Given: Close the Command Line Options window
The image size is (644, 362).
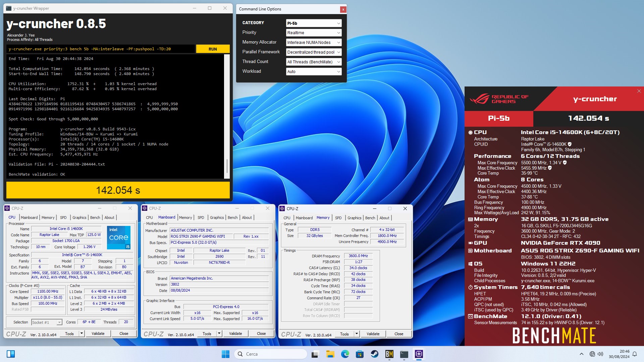Looking at the screenshot, I should pyautogui.click(x=343, y=9).
